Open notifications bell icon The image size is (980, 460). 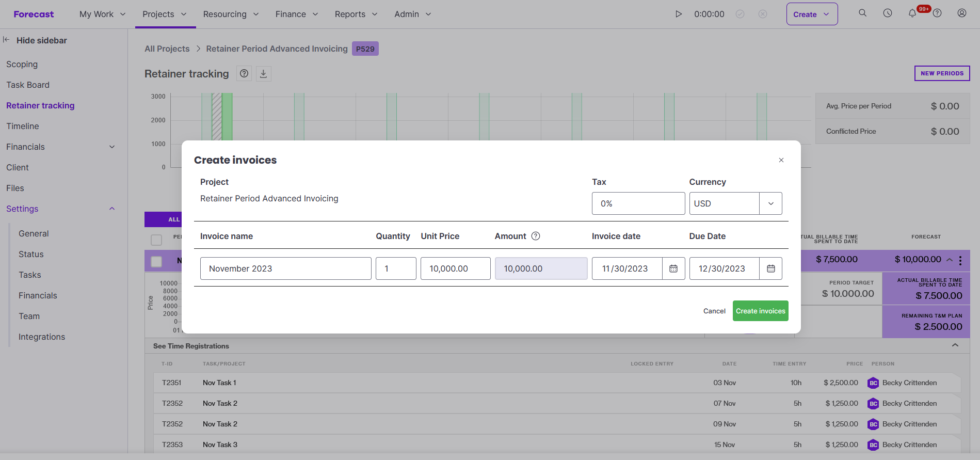click(x=912, y=13)
